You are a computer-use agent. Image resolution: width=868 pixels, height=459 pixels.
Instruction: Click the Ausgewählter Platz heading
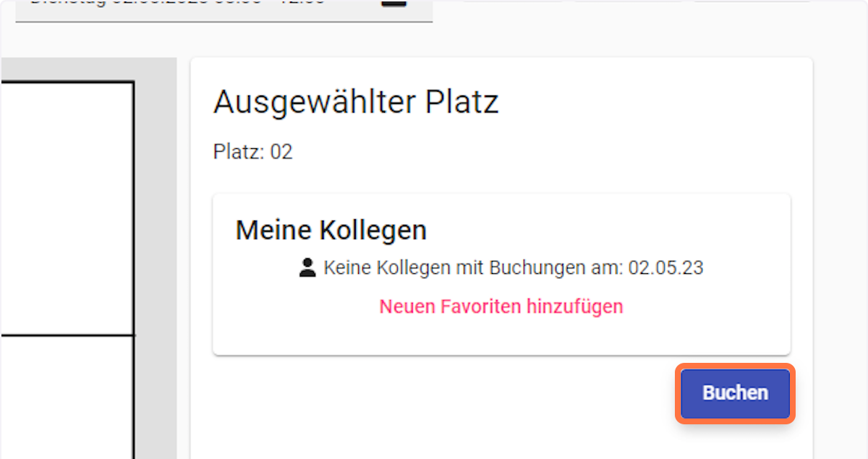point(356,103)
